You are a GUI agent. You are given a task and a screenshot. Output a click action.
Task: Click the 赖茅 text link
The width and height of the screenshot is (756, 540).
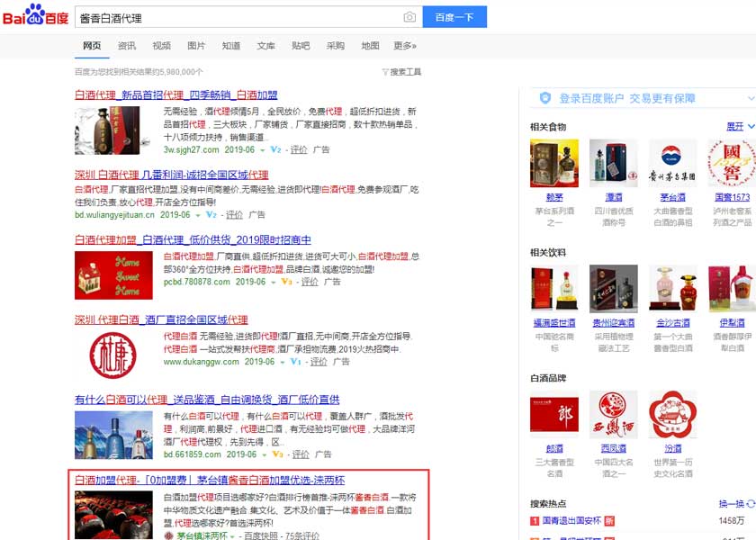(x=554, y=197)
